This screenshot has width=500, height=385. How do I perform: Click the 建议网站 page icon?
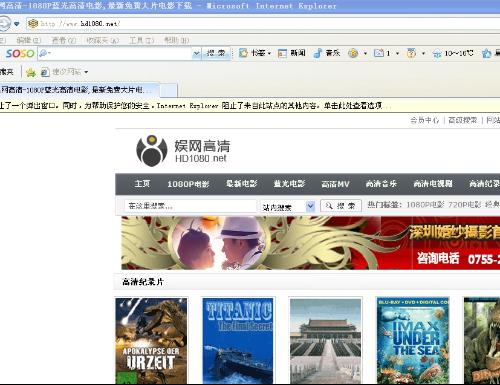45,72
